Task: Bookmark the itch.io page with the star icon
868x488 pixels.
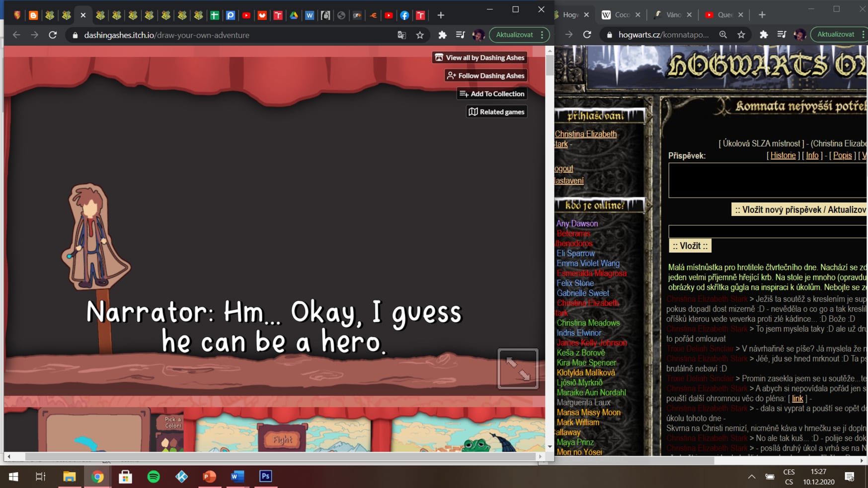Action: click(x=420, y=35)
